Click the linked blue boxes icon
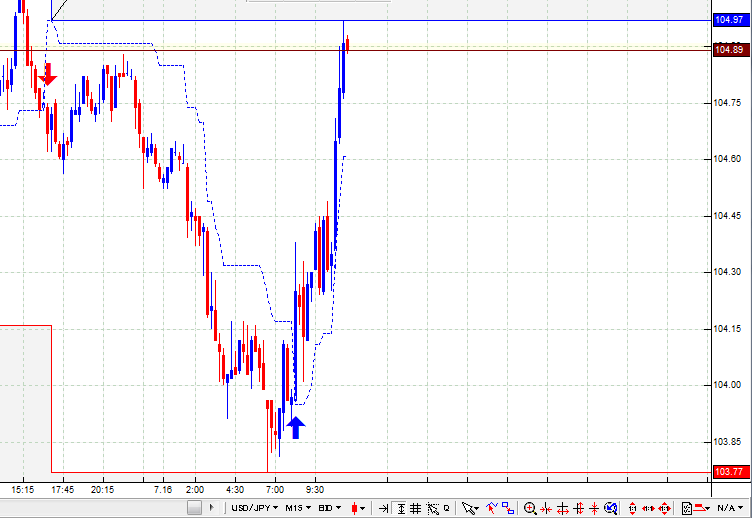752x518 pixels. point(507,508)
